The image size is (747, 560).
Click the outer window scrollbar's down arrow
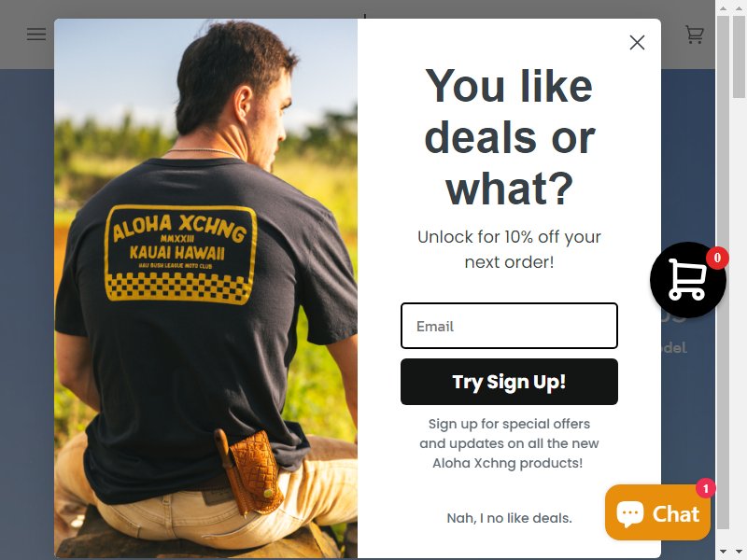pos(740,552)
